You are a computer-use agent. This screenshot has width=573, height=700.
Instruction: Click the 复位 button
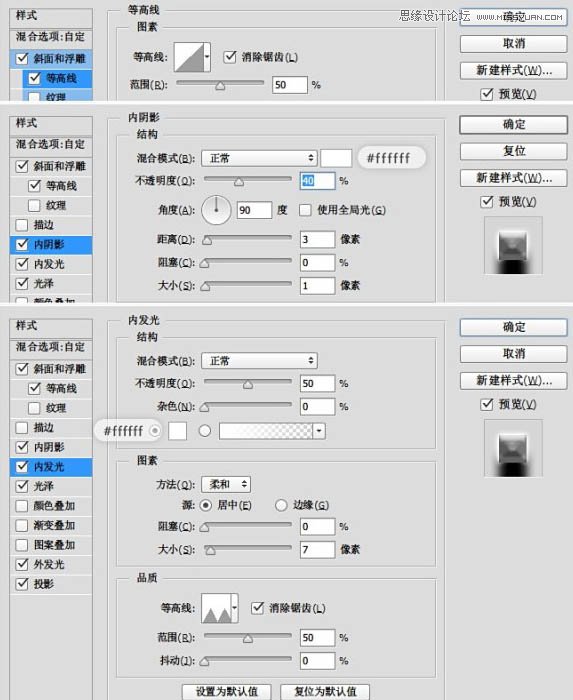point(513,151)
